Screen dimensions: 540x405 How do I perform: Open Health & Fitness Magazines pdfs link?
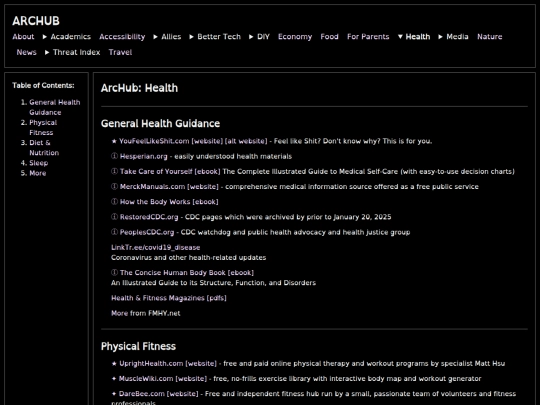coord(169,298)
